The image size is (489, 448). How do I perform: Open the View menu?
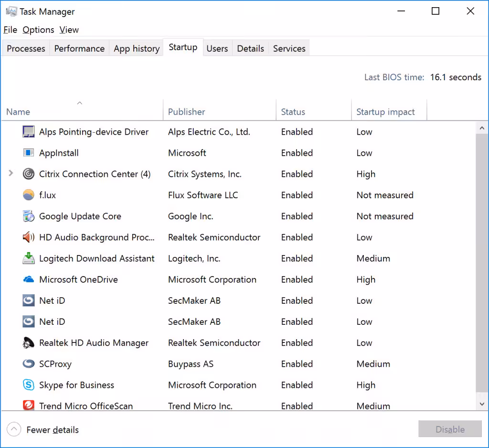pyautogui.click(x=69, y=30)
